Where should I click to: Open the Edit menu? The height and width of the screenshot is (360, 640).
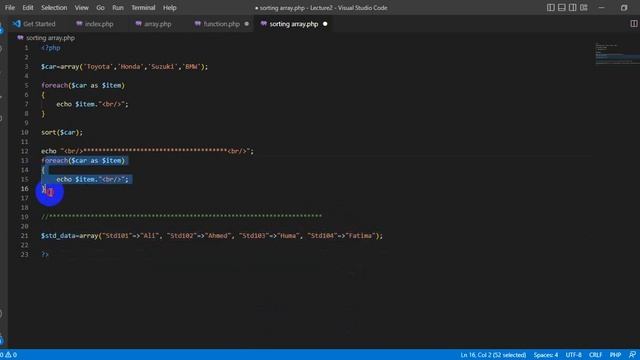point(28,8)
